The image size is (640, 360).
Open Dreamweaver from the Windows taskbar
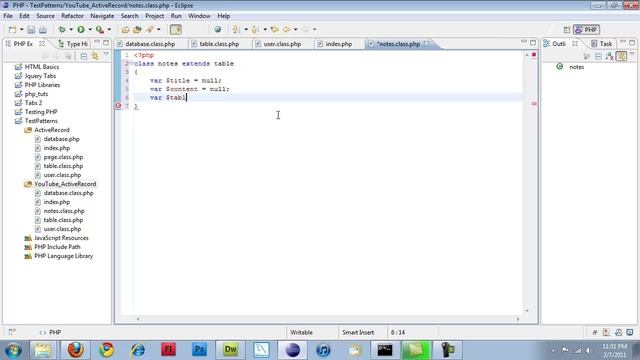click(x=230, y=350)
